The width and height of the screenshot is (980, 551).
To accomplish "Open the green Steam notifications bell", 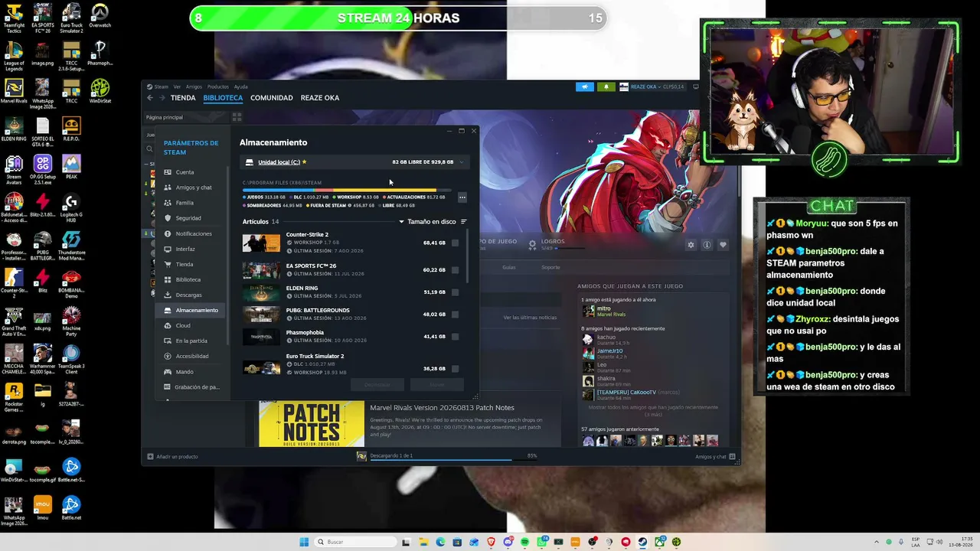I will [x=606, y=86].
